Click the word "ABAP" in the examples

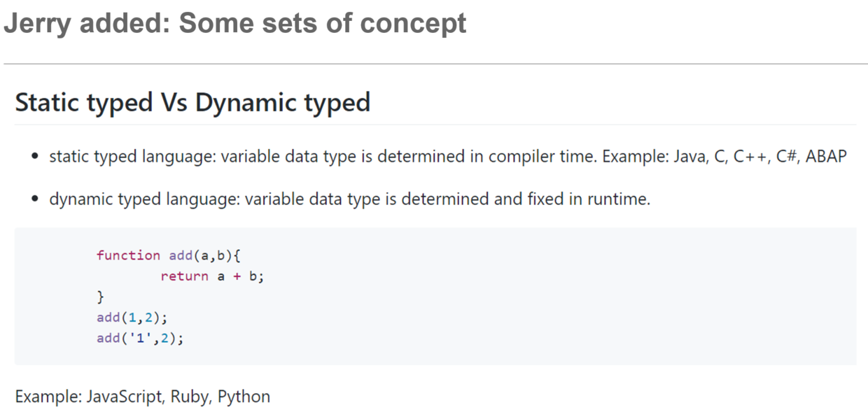[x=825, y=156]
